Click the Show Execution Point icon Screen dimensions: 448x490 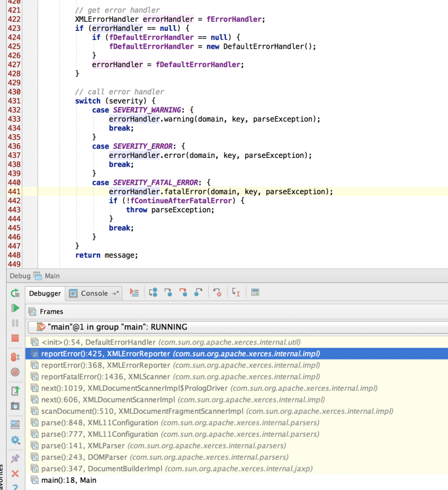(134, 292)
